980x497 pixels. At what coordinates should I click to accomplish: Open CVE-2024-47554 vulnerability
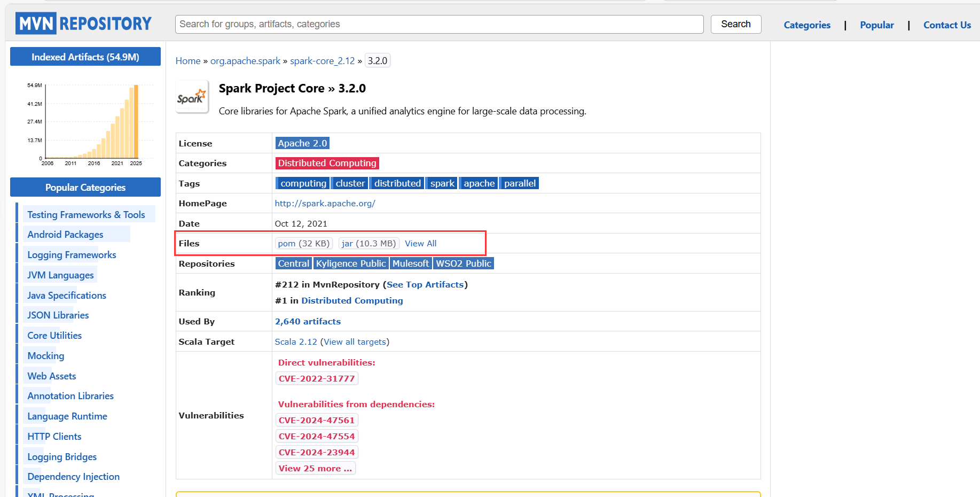pos(317,437)
